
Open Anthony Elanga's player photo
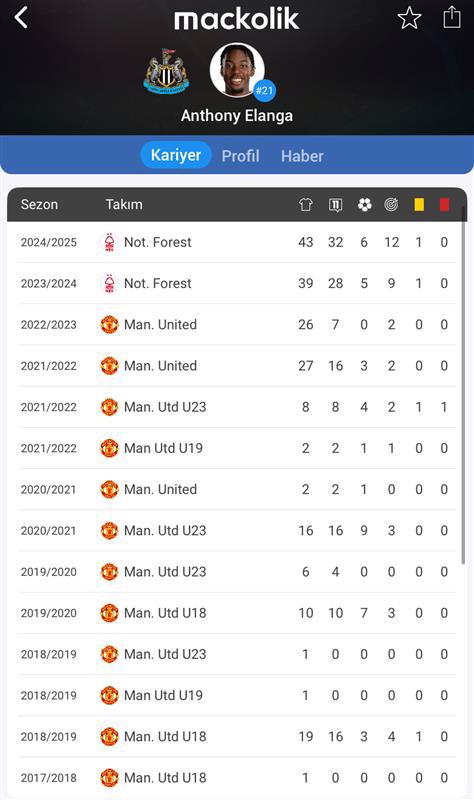237,70
